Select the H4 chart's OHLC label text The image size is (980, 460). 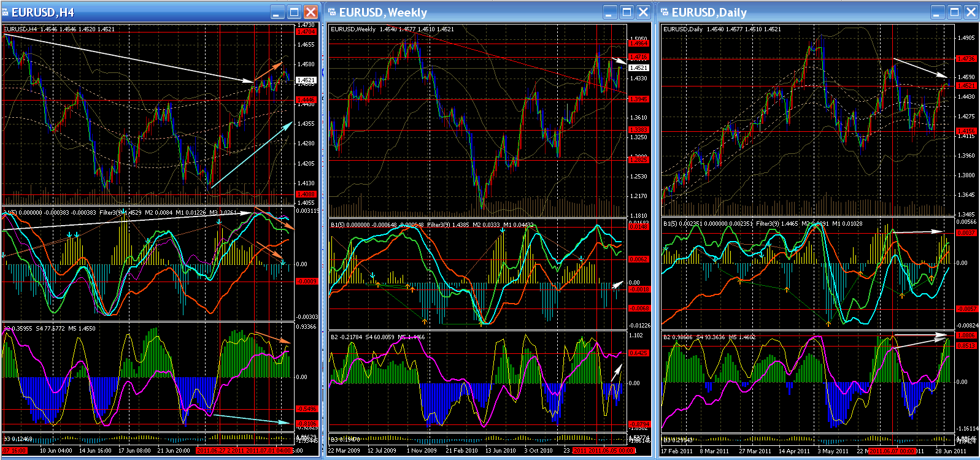(x=59, y=29)
